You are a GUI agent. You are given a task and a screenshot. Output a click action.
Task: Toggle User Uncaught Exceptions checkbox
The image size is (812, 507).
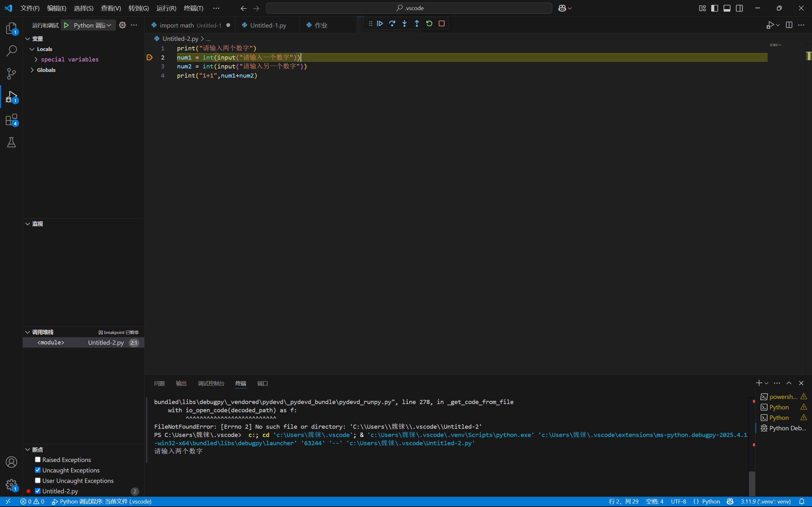(x=38, y=480)
